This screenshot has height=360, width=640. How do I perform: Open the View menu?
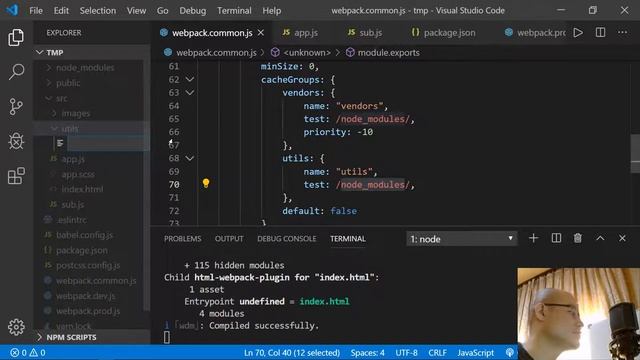pyautogui.click(x=136, y=11)
